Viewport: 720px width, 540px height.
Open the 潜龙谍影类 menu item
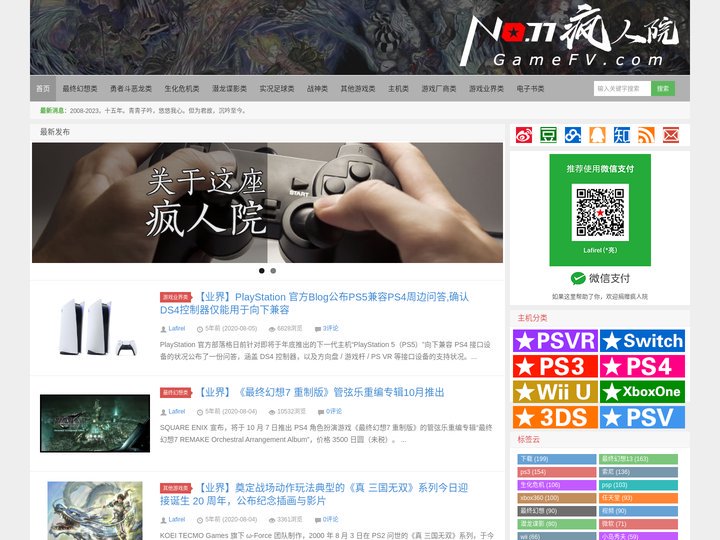[230, 89]
